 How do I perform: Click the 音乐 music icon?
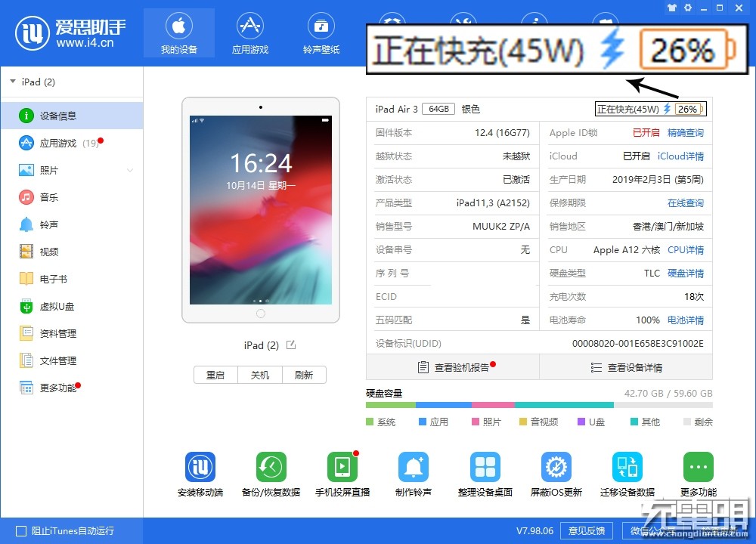[26, 197]
